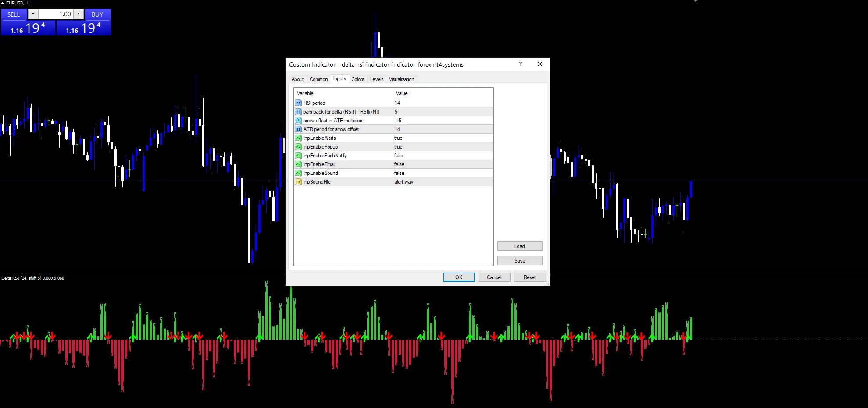The height and width of the screenshot is (408, 868).
Task: Click the Value column header
Action: (x=443, y=93)
